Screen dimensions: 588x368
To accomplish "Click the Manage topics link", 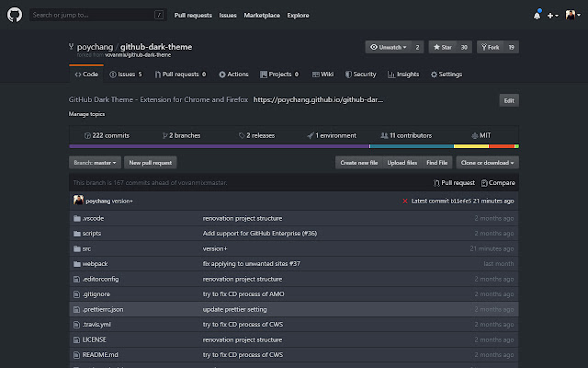I will (86, 114).
